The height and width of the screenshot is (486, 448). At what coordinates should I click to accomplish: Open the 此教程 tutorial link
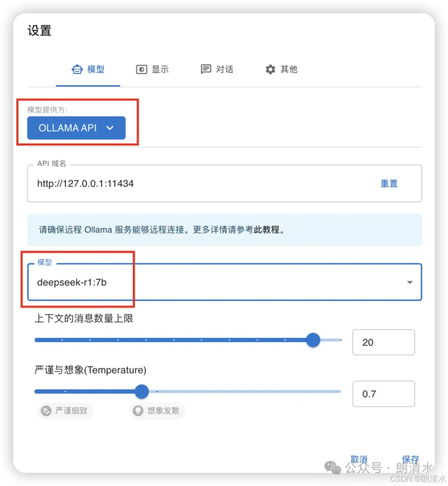coord(266,230)
